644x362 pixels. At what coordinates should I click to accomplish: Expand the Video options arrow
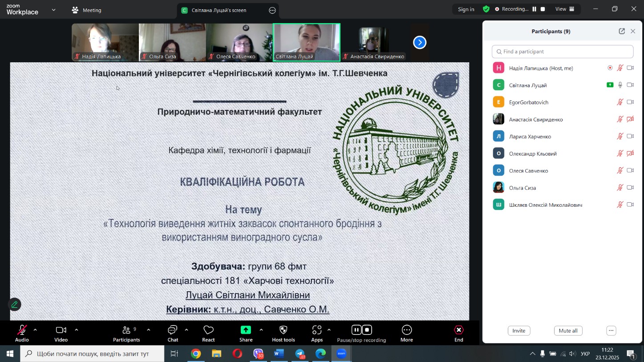[x=77, y=330]
